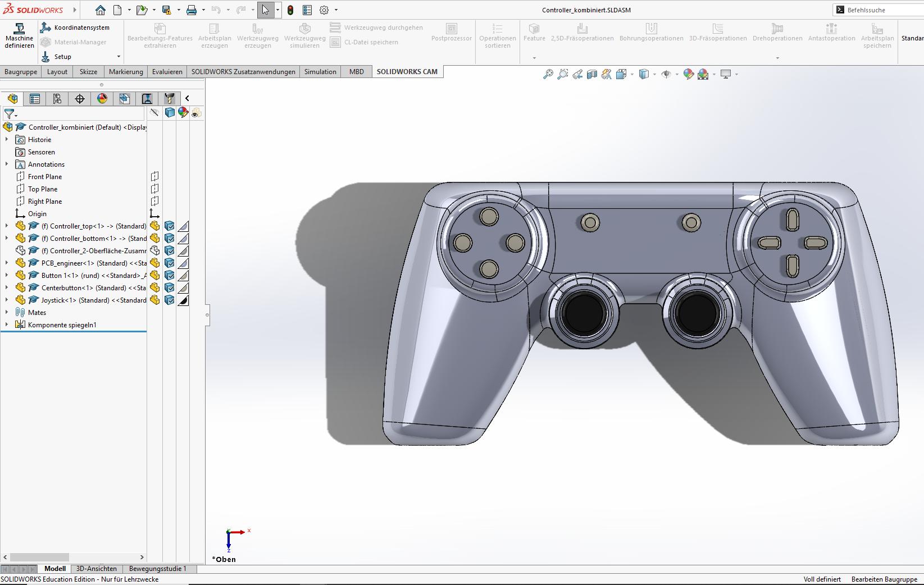Click the Koordinatensystem button

(x=75, y=28)
